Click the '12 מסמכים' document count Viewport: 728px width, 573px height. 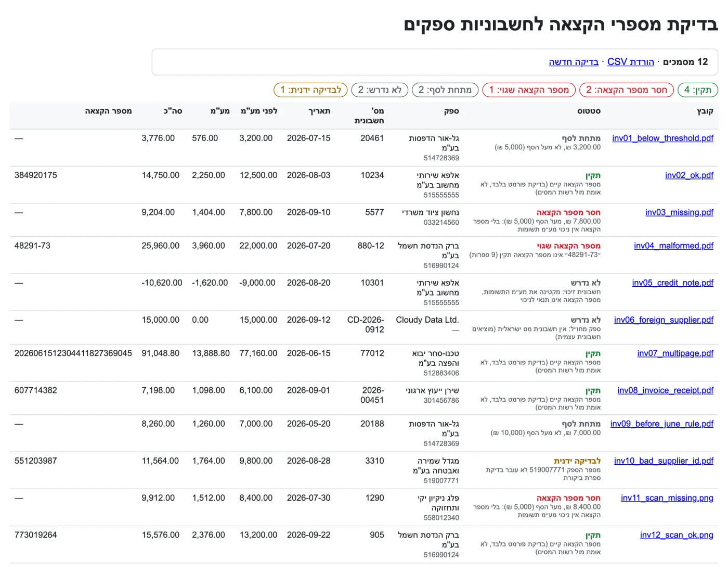coord(685,62)
